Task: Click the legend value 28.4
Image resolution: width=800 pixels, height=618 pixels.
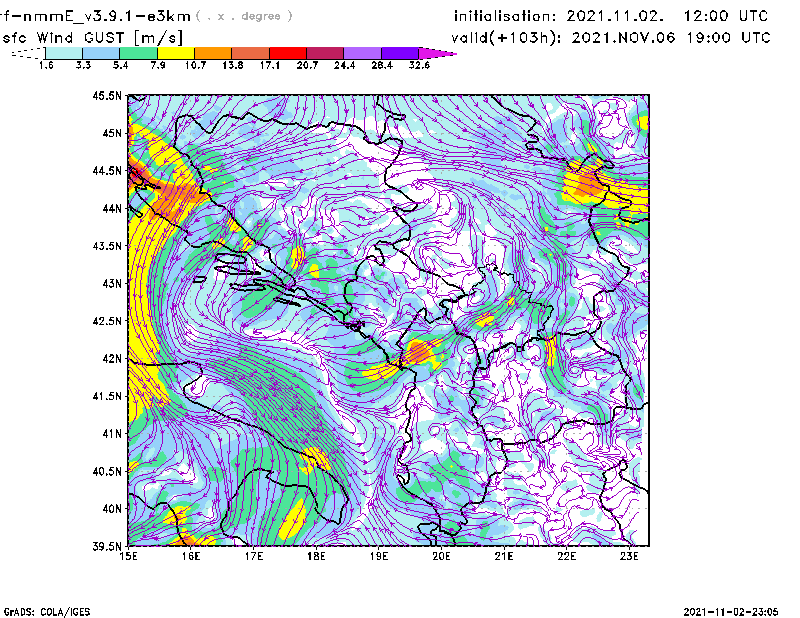Action: point(382,65)
